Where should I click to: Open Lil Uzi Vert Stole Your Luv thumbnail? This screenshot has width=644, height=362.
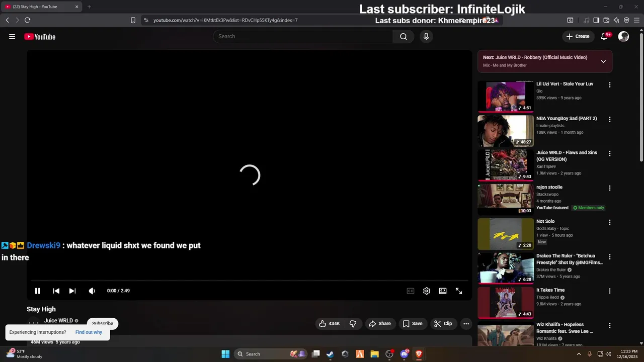pos(506,97)
